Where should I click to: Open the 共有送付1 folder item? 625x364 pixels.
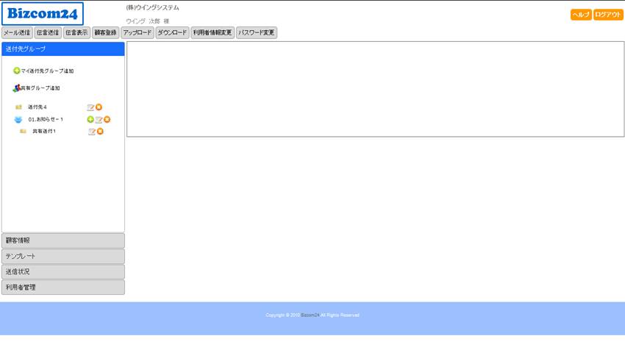[x=43, y=132]
